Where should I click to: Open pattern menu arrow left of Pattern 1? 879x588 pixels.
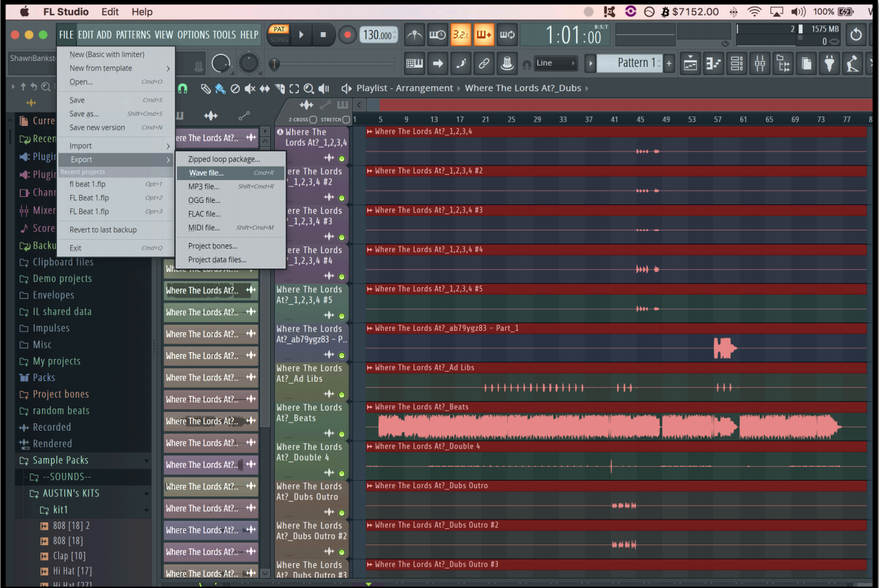coord(590,64)
